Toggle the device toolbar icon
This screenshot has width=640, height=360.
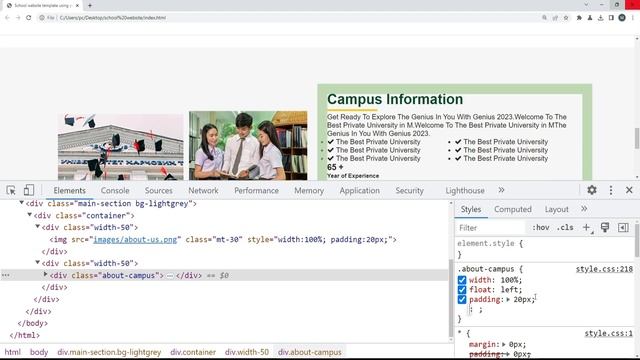[29, 190]
